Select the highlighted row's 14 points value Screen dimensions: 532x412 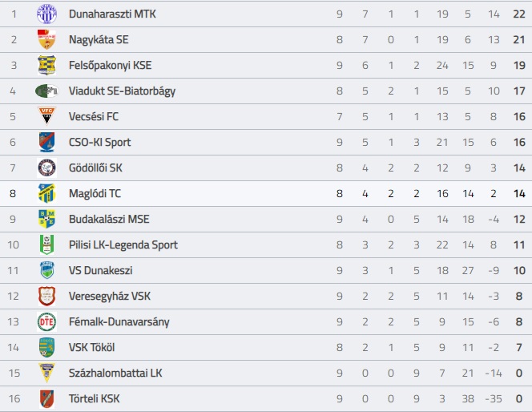519,193
